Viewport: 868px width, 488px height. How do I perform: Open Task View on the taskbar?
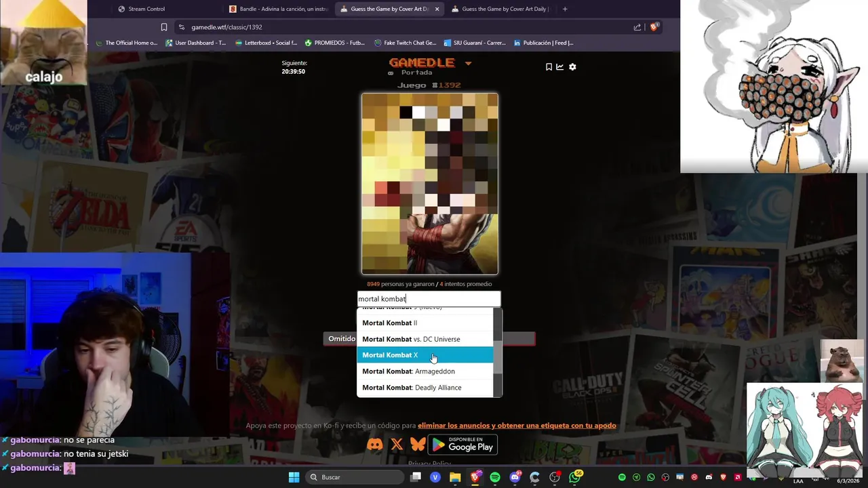416,477
